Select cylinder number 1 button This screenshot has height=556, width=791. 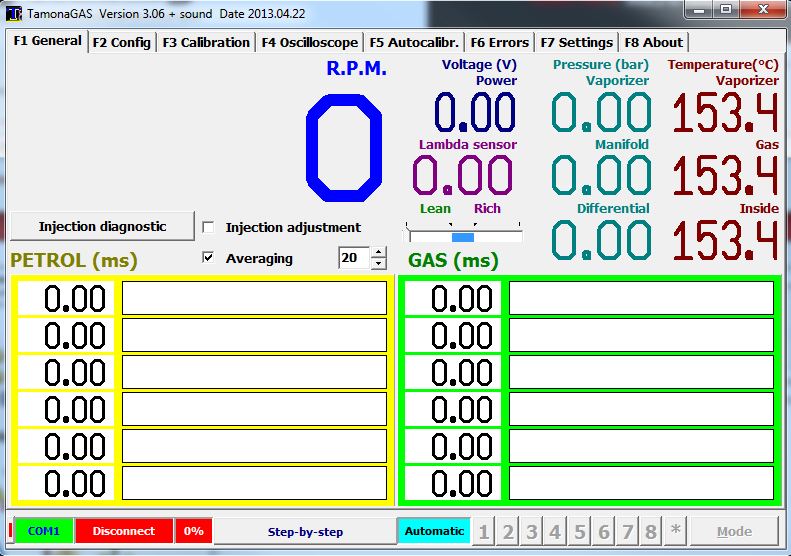(484, 531)
